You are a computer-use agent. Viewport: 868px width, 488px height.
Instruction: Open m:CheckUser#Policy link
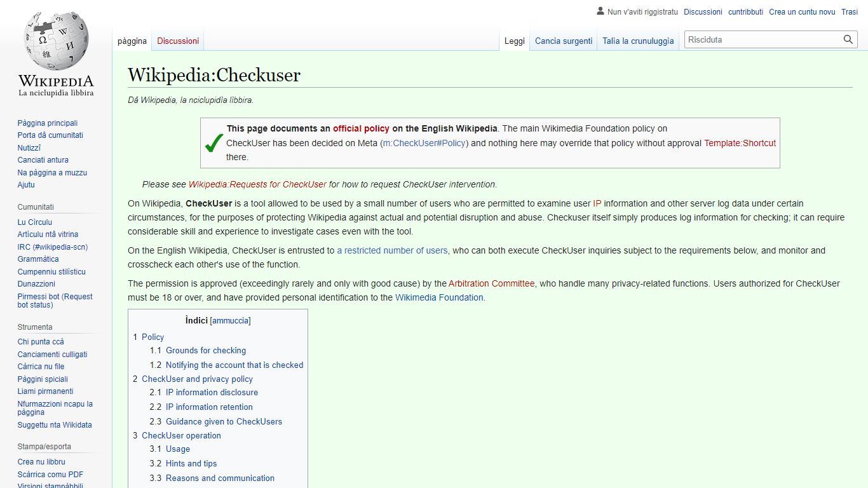point(424,143)
